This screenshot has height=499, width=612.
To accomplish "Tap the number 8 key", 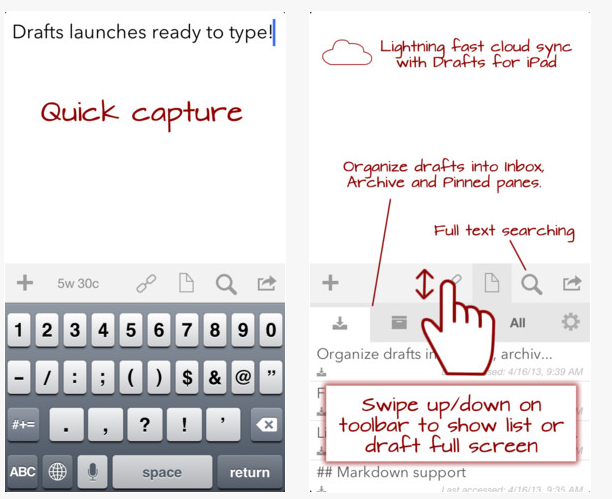I will [x=215, y=330].
